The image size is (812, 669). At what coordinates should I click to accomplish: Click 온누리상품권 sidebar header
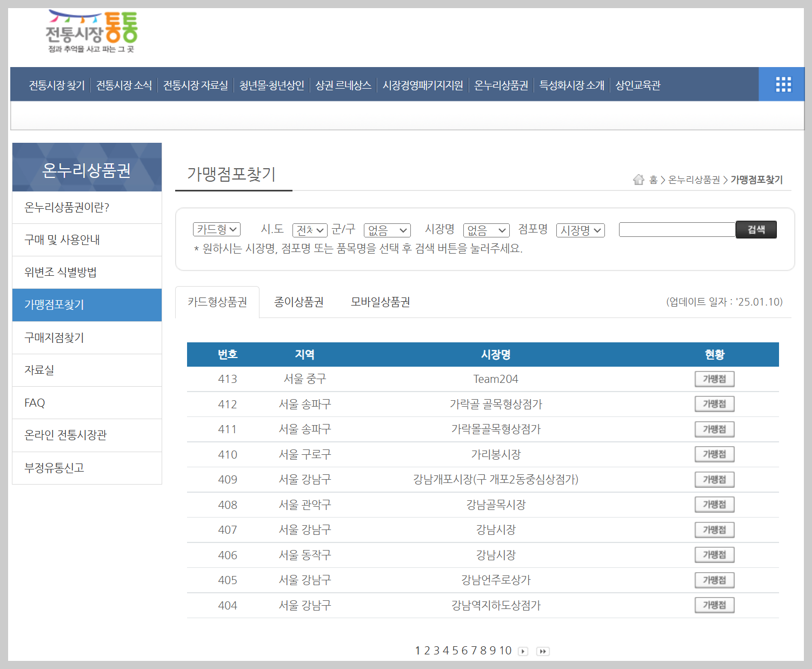coord(87,167)
